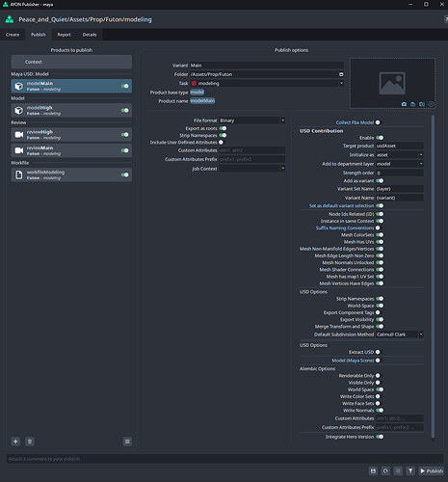Enable Export Component Tags
Screen dimensions: 448x482
[379, 312]
